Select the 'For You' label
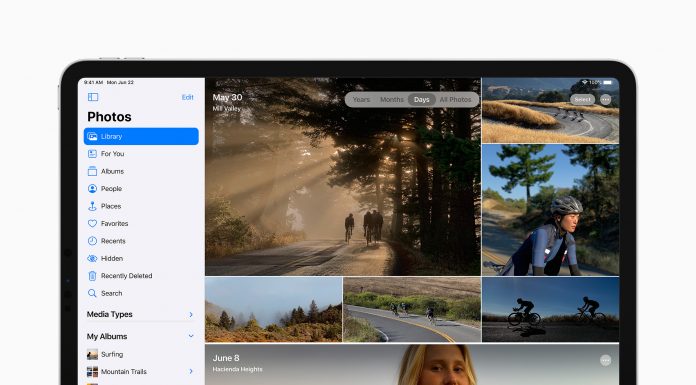The height and width of the screenshot is (385, 696). coord(112,154)
